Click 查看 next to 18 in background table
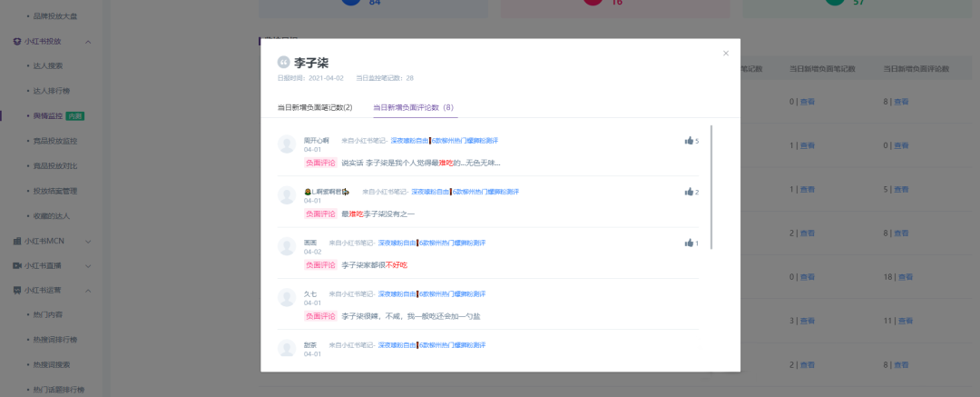Viewport: 980px width, 397px height. (906, 277)
